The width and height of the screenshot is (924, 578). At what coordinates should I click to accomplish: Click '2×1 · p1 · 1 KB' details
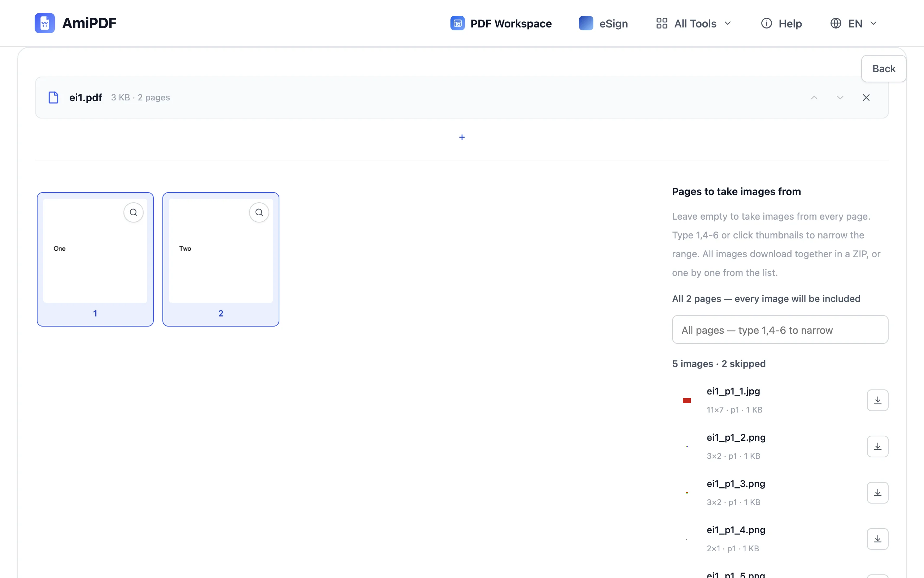coord(733,549)
